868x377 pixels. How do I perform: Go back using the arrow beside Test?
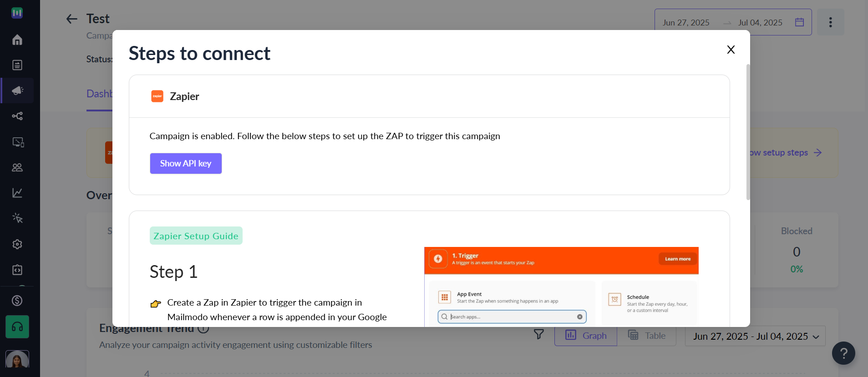[71, 19]
